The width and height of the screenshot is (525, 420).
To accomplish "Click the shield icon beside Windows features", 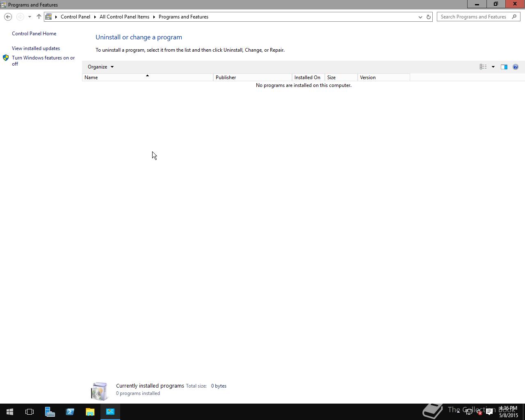I will click(x=6, y=58).
